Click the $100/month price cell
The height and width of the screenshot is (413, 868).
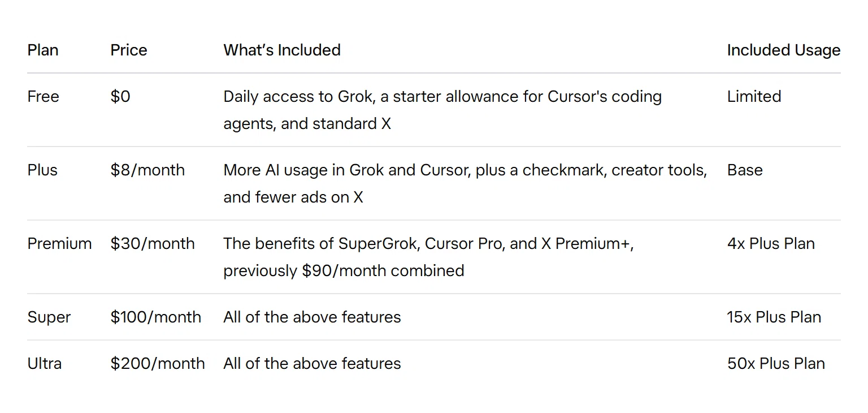tap(156, 317)
